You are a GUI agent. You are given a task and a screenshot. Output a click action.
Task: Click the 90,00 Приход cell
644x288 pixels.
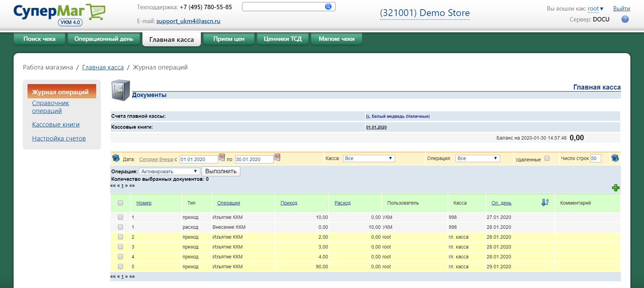(x=302, y=267)
